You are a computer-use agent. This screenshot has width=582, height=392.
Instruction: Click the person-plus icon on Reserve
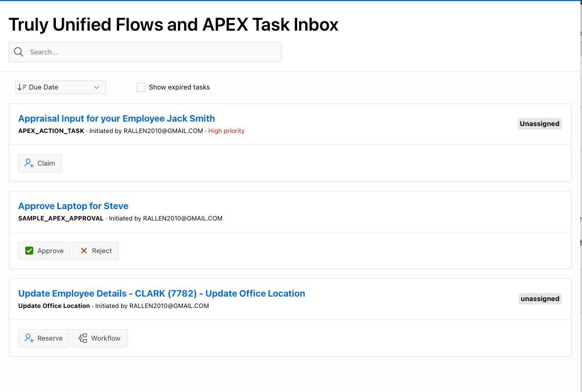point(29,338)
